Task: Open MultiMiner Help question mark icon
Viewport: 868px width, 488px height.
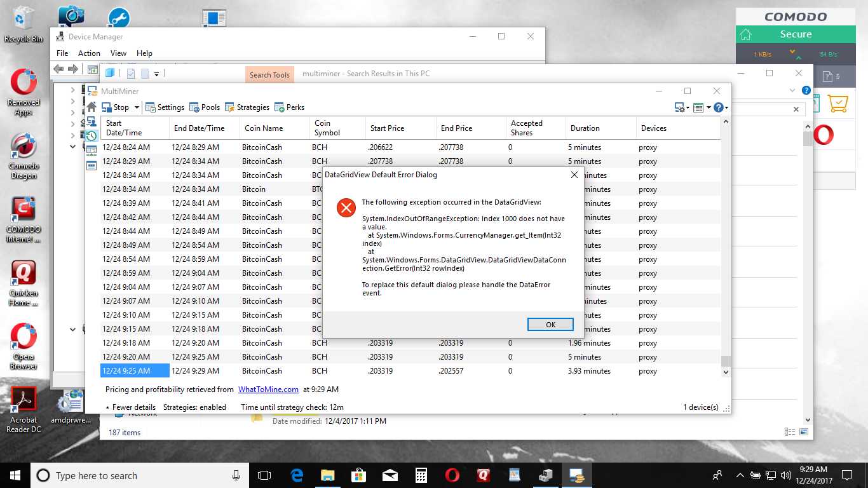Action: 717,107
